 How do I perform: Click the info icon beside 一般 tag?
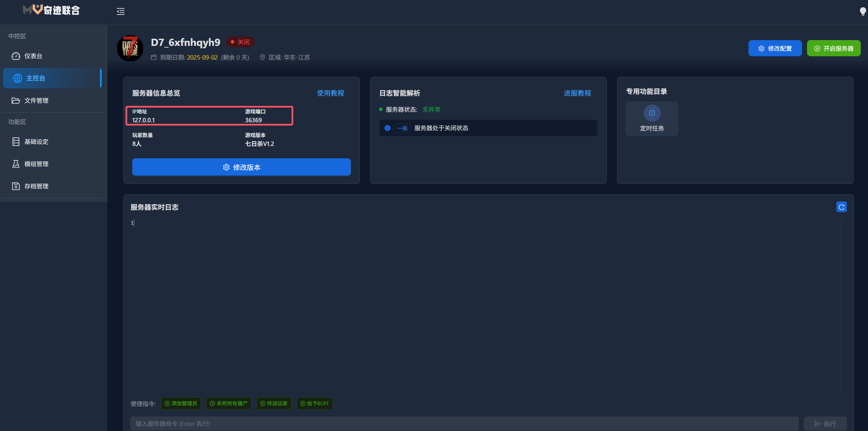(387, 128)
